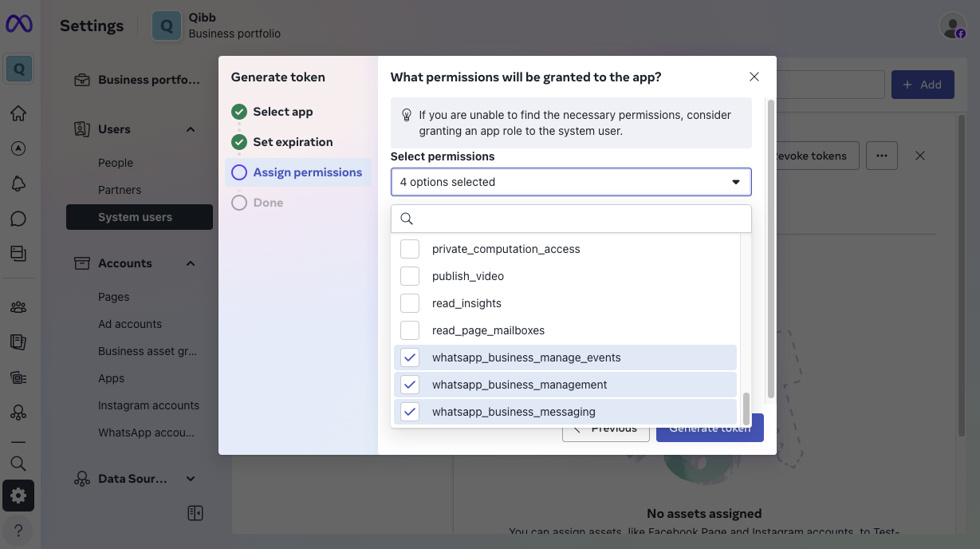The image size is (980, 549).
Task: Expand the Data Sources section
Action: [x=190, y=478]
